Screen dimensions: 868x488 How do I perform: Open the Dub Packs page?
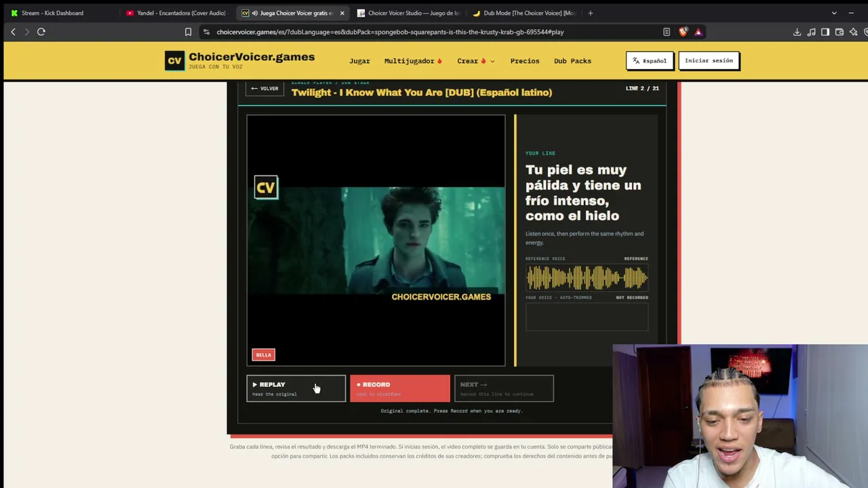[572, 61]
